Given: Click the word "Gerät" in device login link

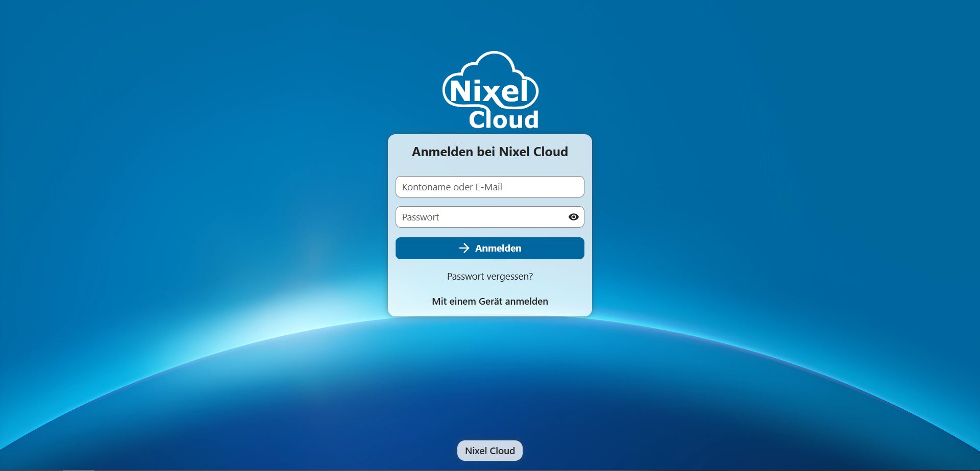Looking at the screenshot, I should [x=490, y=301].
